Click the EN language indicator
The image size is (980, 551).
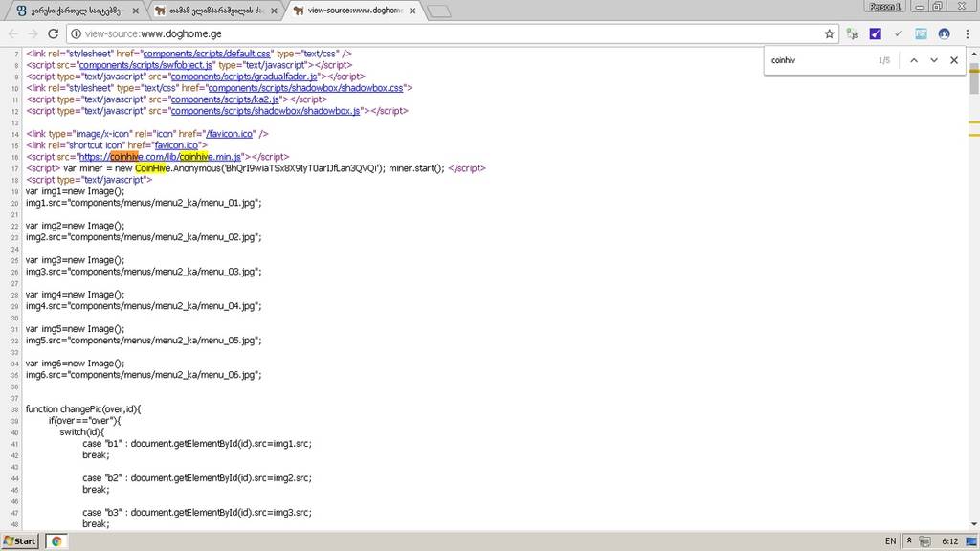pos(891,541)
